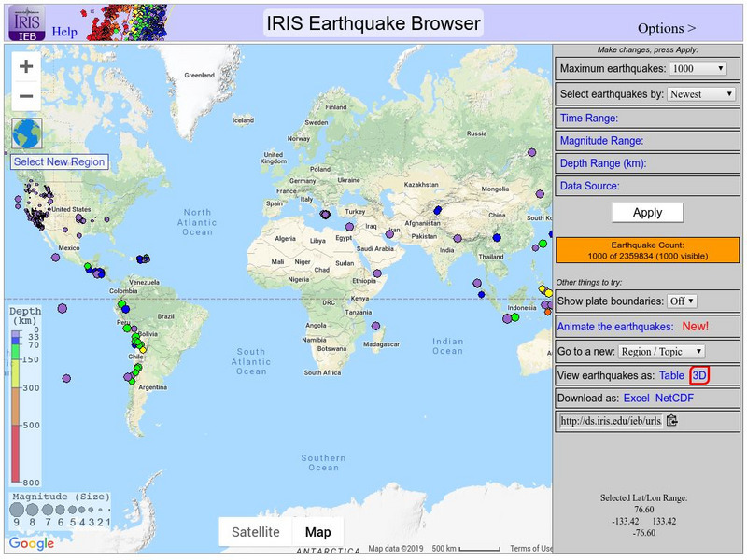747x560 pixels.
Task: Switch to Satellite map view
Action: [x=256, y=532]
